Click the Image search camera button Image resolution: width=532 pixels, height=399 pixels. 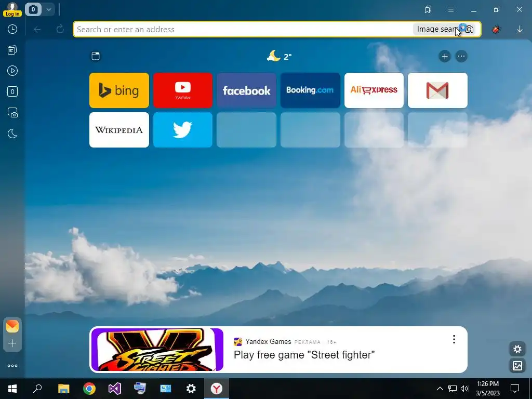click(445, 30)
